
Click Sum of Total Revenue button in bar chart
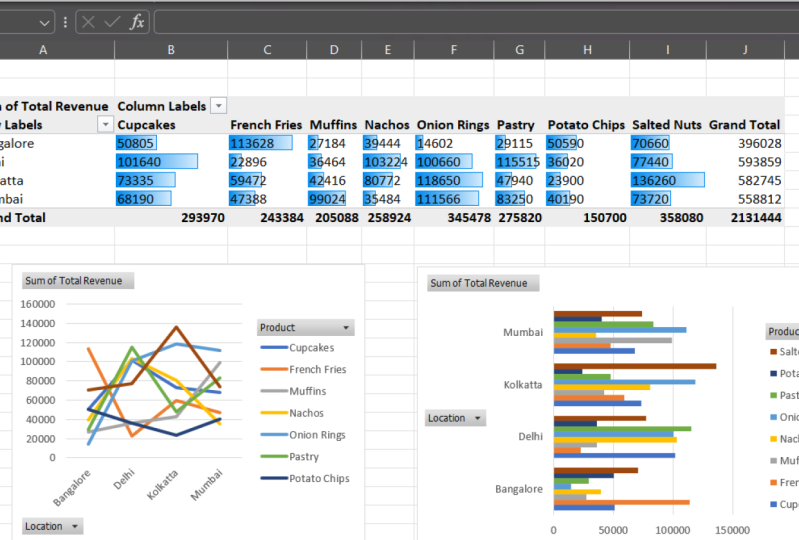tap(483, 283)
